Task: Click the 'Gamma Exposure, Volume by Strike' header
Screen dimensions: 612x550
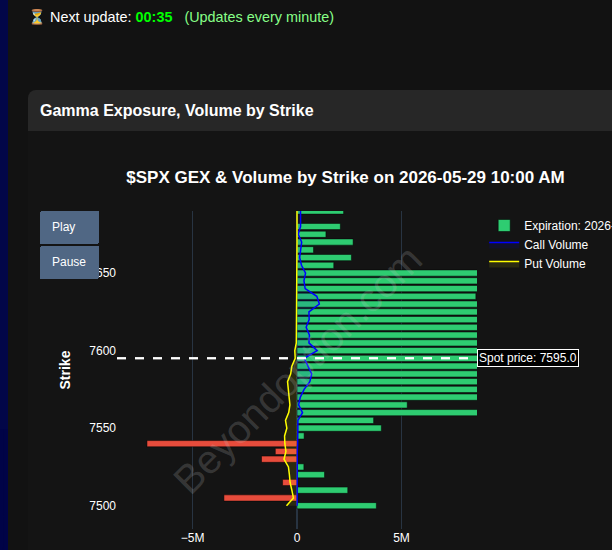Action: click(177, 110)
